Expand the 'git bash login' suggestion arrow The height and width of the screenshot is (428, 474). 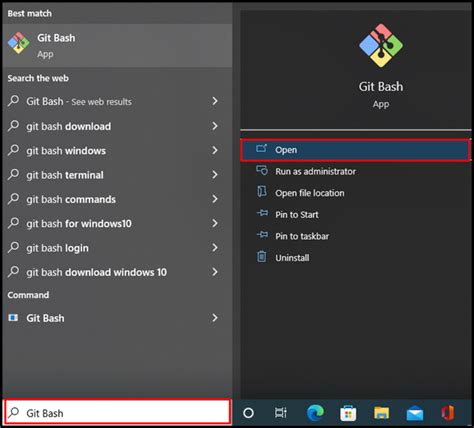tap(215, 248)
